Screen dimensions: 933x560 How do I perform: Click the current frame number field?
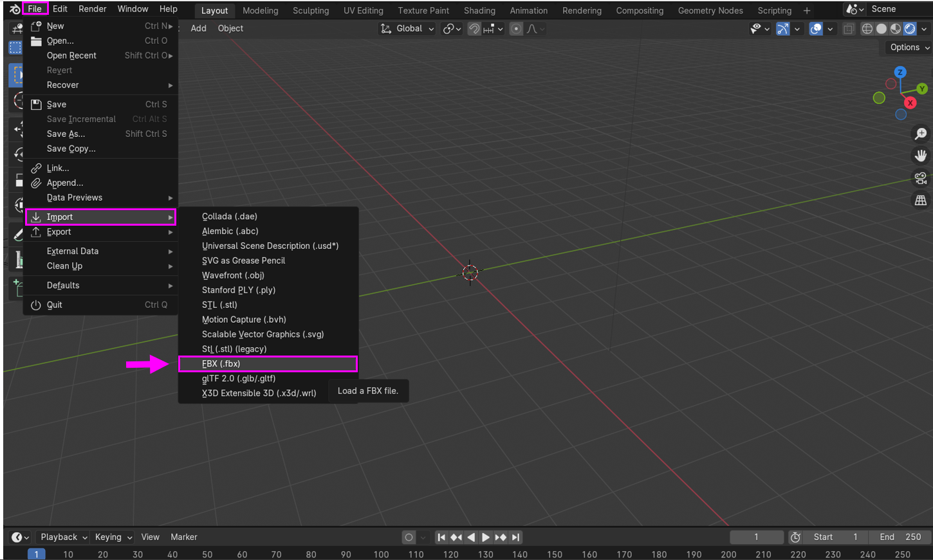pyautogui.click(x=757, y=537)
